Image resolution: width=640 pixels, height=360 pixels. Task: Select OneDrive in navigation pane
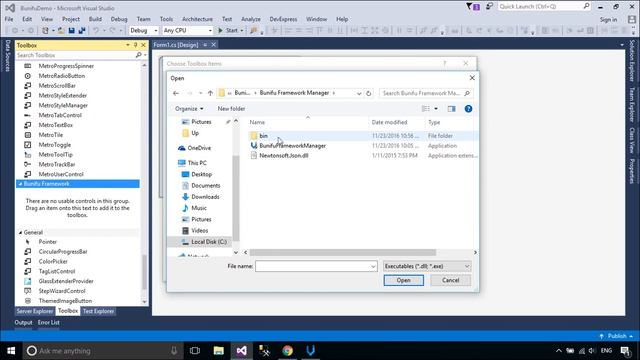199,148
